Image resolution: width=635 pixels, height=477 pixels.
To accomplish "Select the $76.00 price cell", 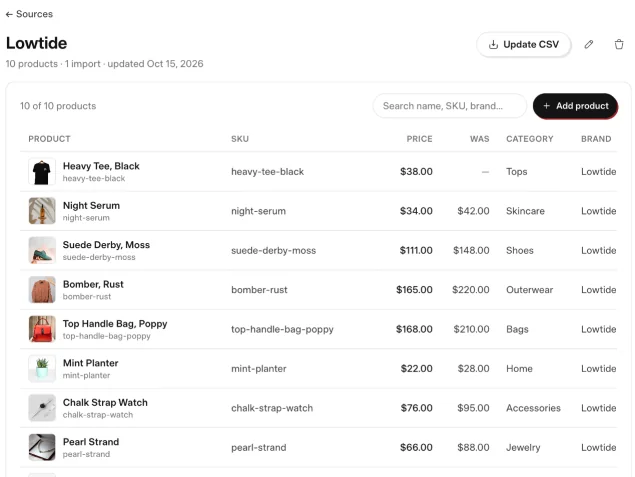I will [x=417, y=408].
